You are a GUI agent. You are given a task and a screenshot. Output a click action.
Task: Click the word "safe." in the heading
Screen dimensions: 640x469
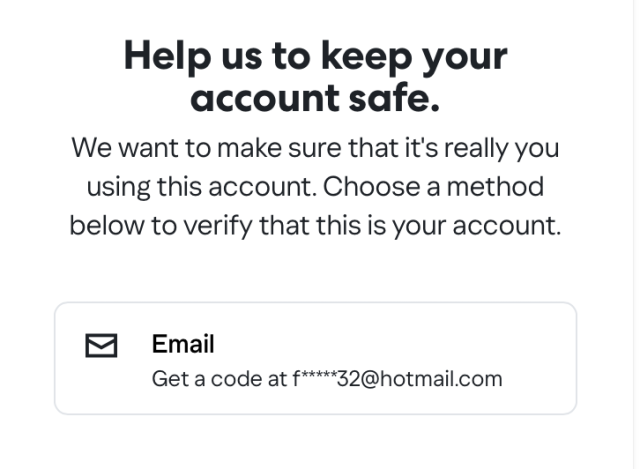point(395,98)
